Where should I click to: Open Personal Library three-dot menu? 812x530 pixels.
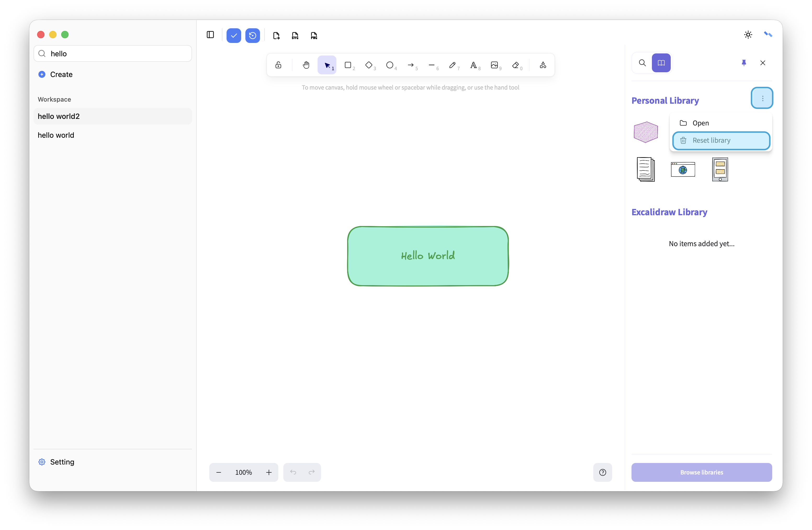762,98
